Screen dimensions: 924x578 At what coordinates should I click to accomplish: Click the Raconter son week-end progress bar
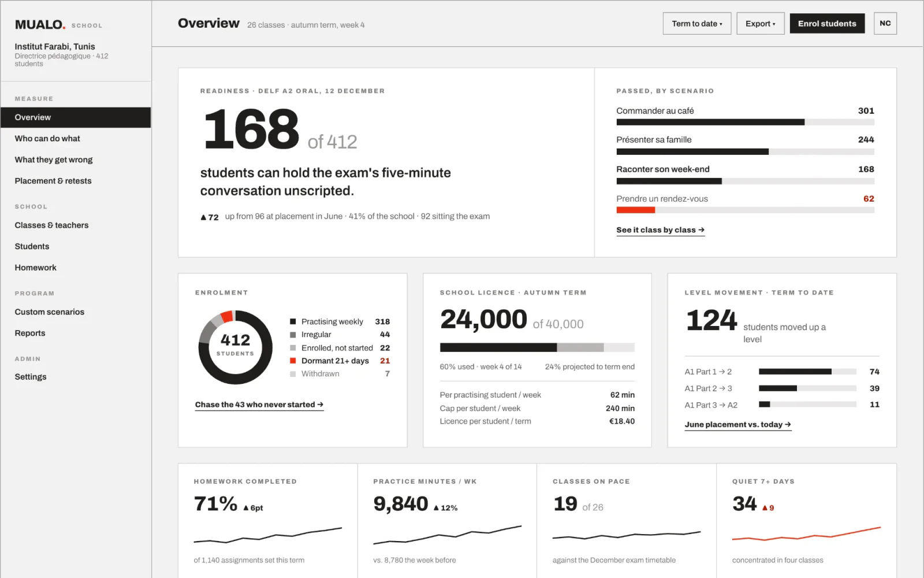point(745,181)
